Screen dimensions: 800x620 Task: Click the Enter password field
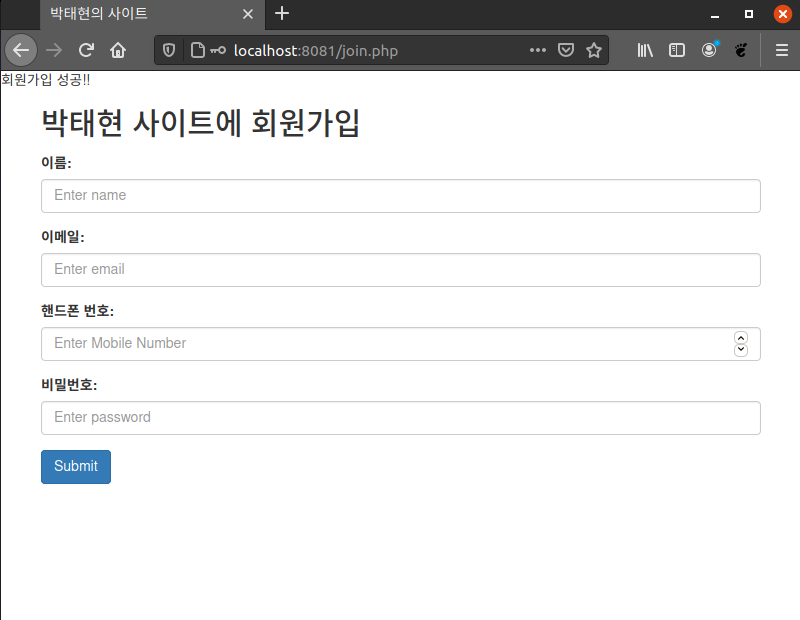point(401,418)
